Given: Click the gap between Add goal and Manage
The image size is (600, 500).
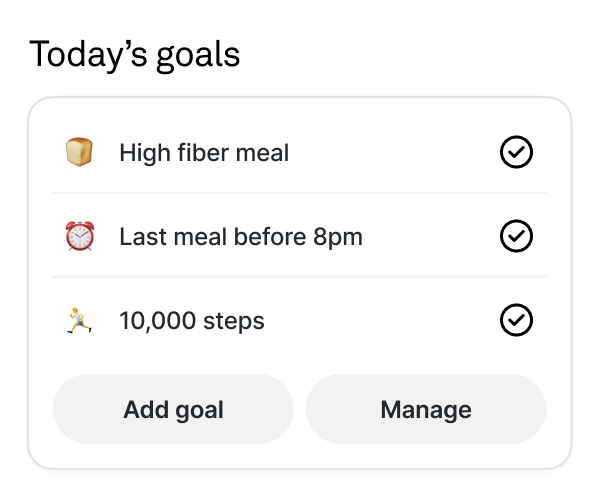Looking at the screenshot, I should point(300,409).
